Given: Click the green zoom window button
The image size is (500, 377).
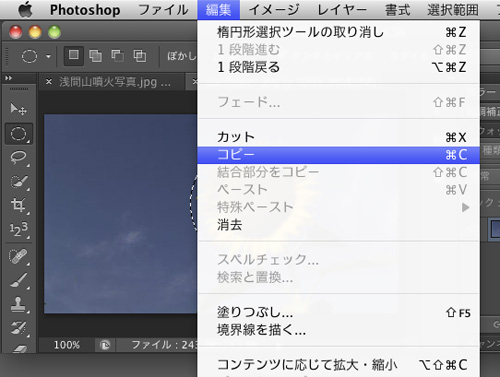Looking at the screenshot, I should pos(54,32).
